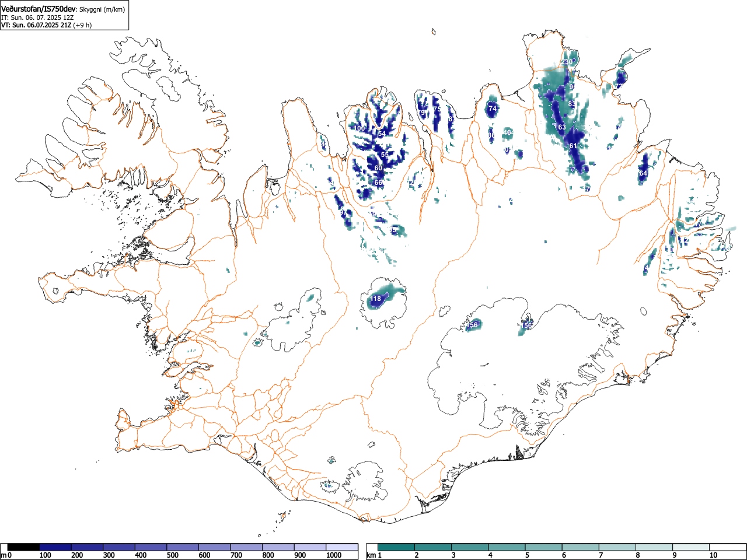This screenshot has height=560, width=747.
Task: Pick the legend color between 9 and 10 km
Action: [692, 547]
